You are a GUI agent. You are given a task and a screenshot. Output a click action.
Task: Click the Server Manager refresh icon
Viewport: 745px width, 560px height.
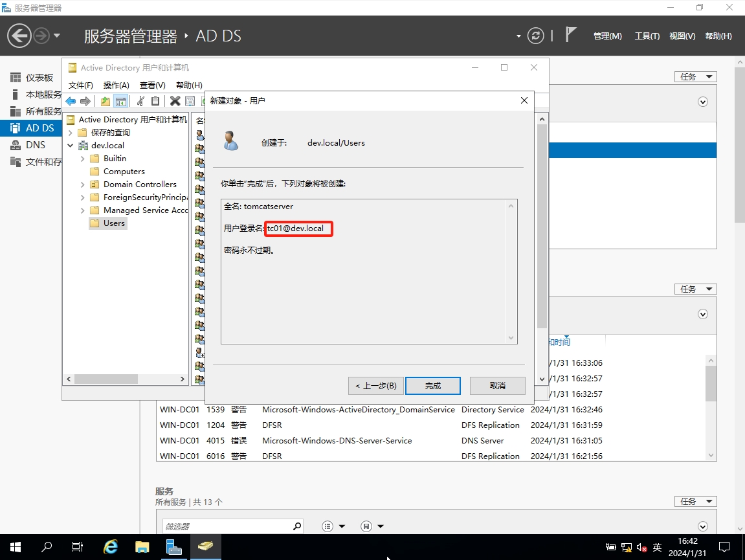pos(535,36)
